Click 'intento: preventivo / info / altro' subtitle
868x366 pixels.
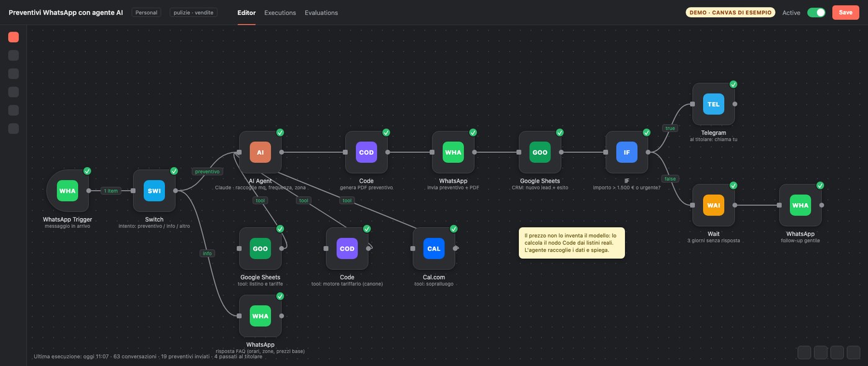coord(154,226)
